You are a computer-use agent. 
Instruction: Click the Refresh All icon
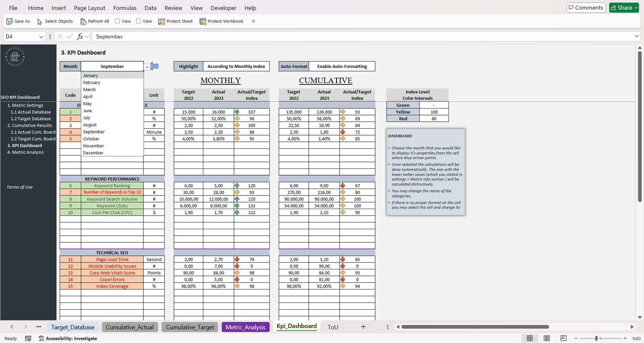pos(83,21)
